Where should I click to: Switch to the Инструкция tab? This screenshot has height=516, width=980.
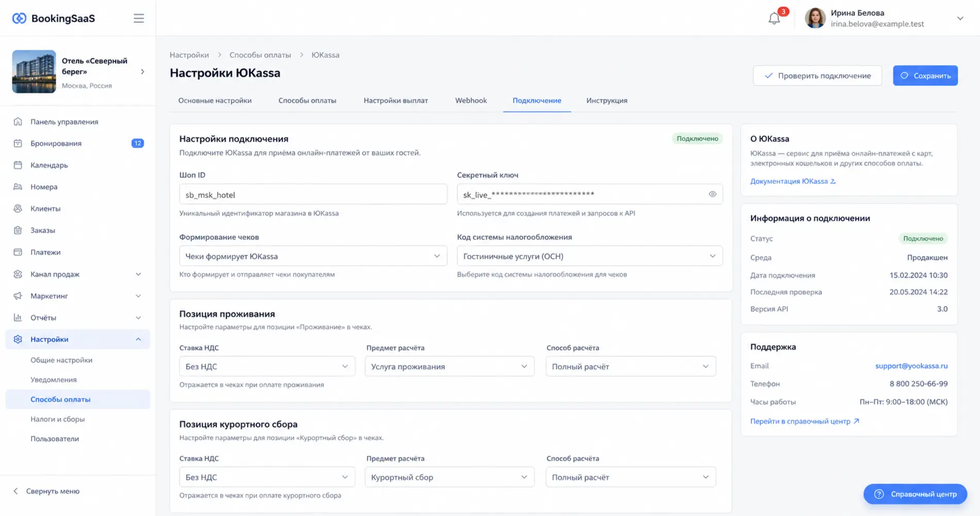coord(607,101)
